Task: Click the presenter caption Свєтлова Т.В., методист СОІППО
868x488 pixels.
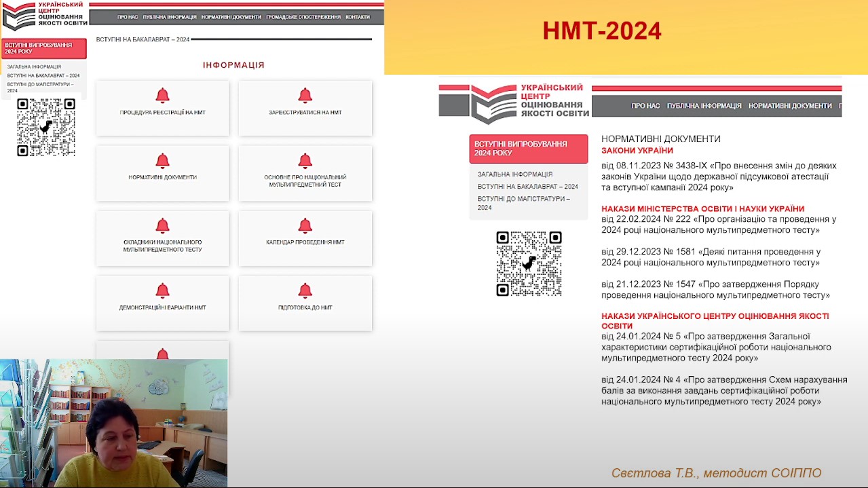Action: click(716, 473)
